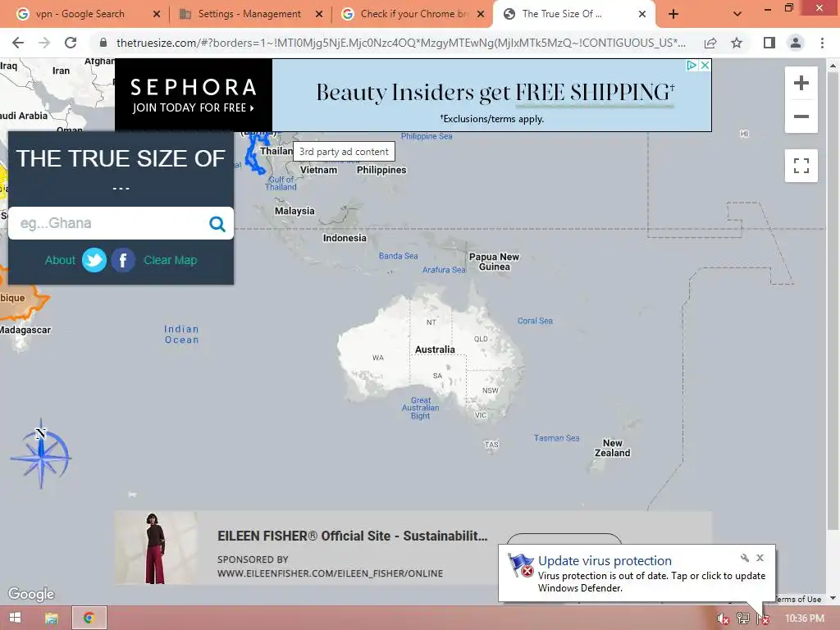Click the Clear Map link

171,260
